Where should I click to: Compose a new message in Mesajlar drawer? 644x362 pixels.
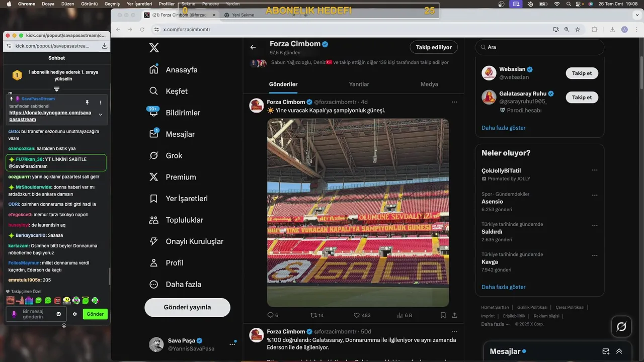(606, 351)
